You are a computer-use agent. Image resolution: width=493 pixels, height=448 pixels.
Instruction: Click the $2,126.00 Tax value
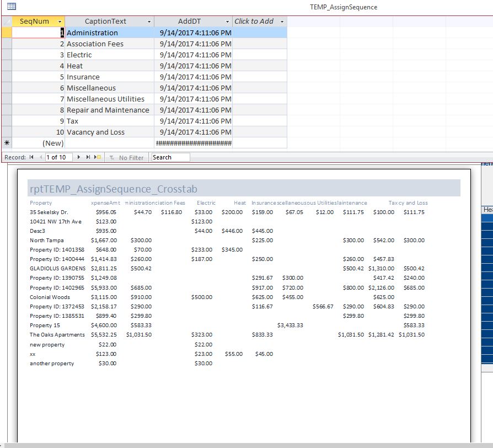381,287
